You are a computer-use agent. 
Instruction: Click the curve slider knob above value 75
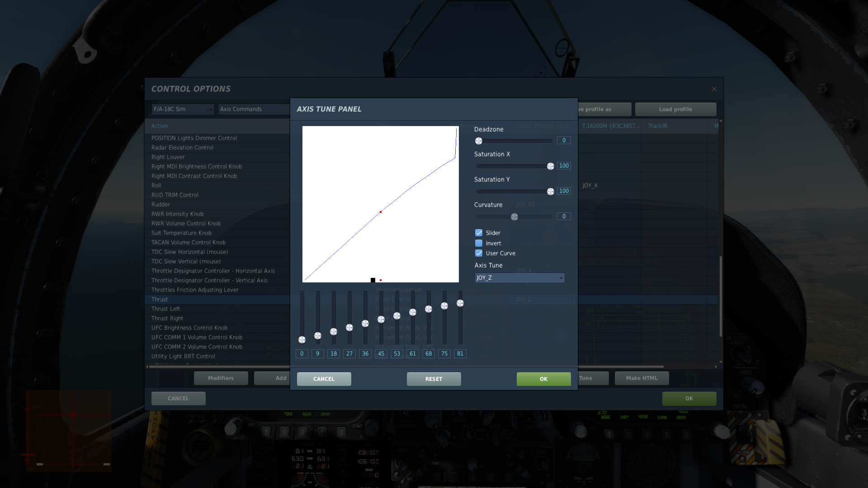[x=444, y=306]
